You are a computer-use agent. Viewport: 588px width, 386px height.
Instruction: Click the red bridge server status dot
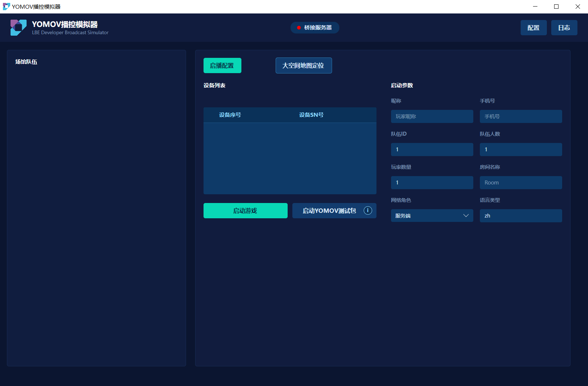299,28
